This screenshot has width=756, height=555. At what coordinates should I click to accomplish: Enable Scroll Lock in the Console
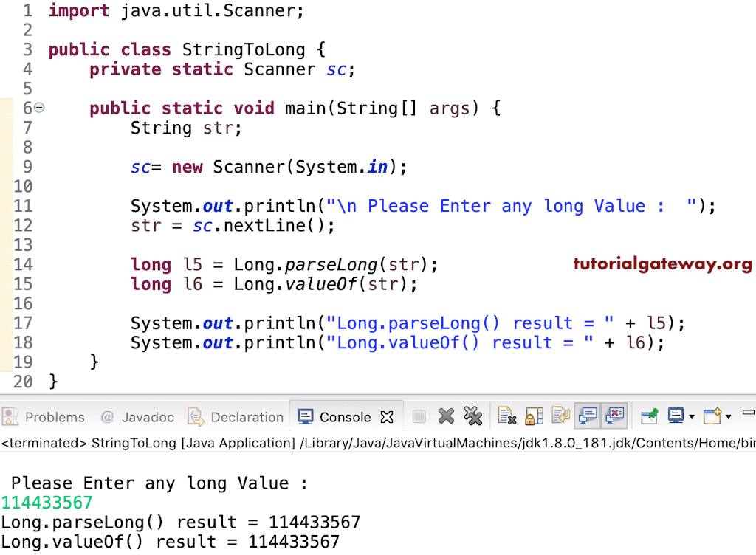click(x=532, y=416)
